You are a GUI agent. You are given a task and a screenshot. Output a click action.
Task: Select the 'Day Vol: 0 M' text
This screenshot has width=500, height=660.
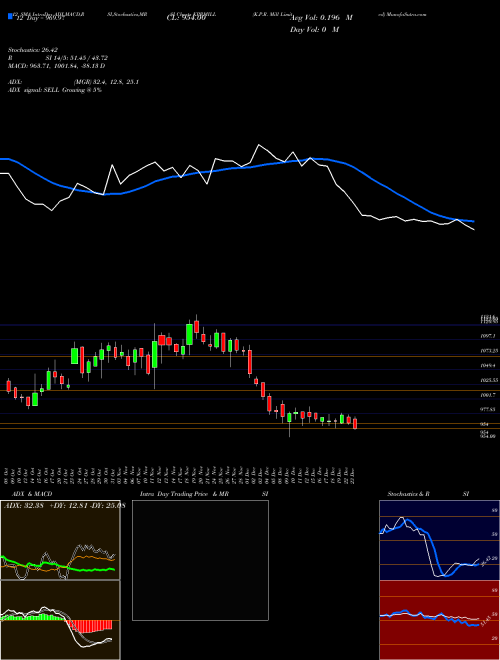pos(314,30)
